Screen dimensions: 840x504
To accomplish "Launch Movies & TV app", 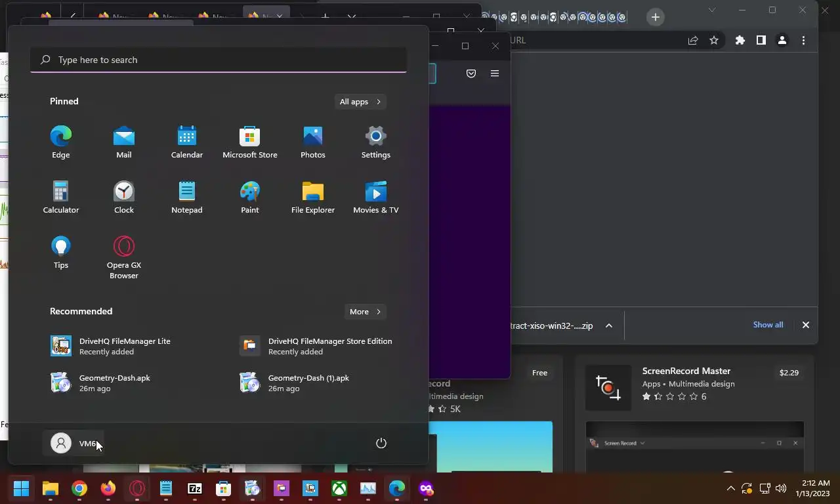I will [376, 198].
